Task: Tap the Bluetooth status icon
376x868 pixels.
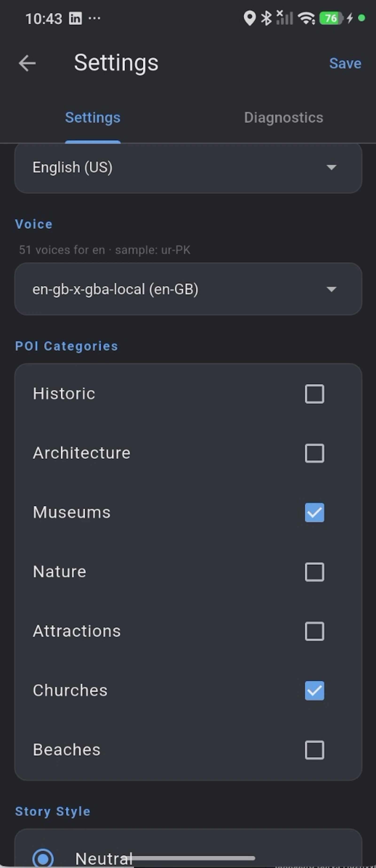Action: (x=266, y=18)
